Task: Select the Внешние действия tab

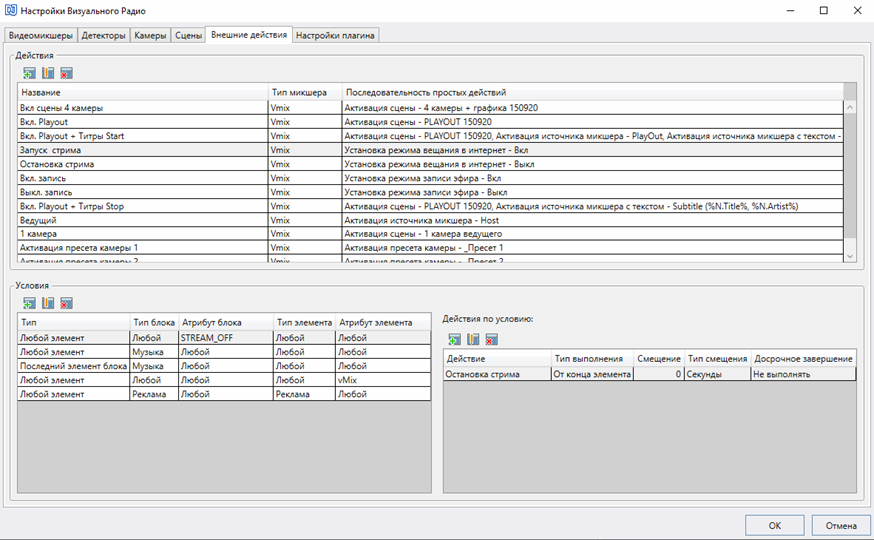Action: tap(249, 35)
